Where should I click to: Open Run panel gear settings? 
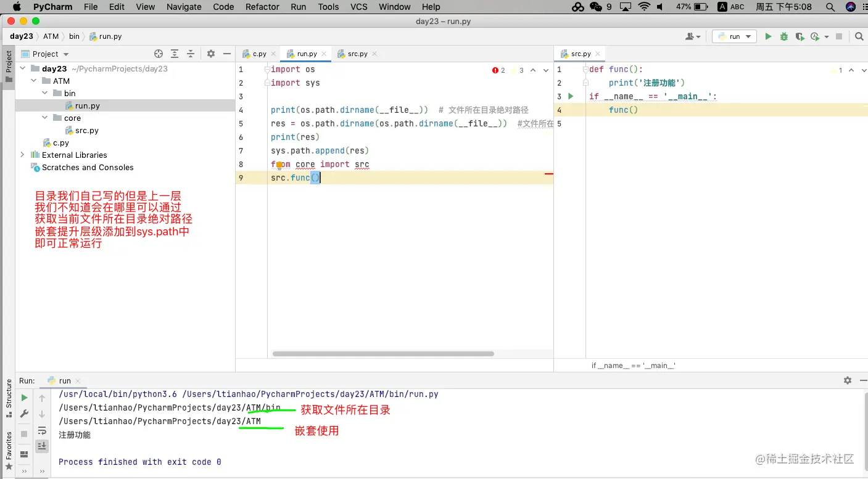[848, 380]
